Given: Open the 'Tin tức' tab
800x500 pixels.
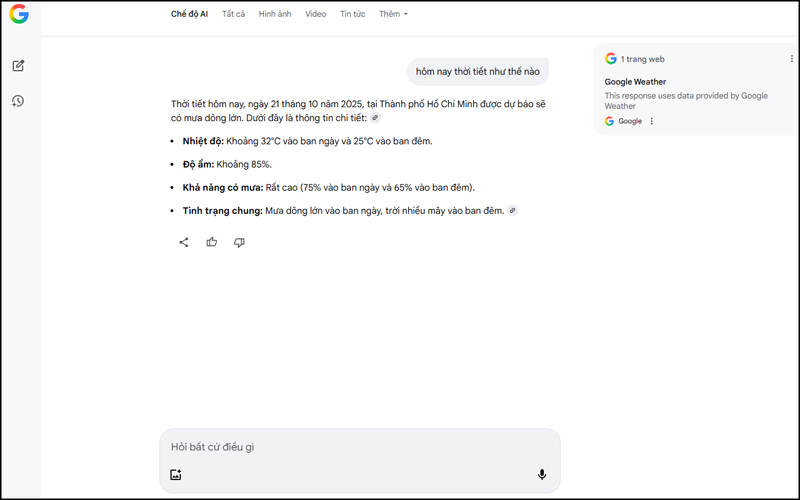Looking at the screenshot, I should (352, 14).
